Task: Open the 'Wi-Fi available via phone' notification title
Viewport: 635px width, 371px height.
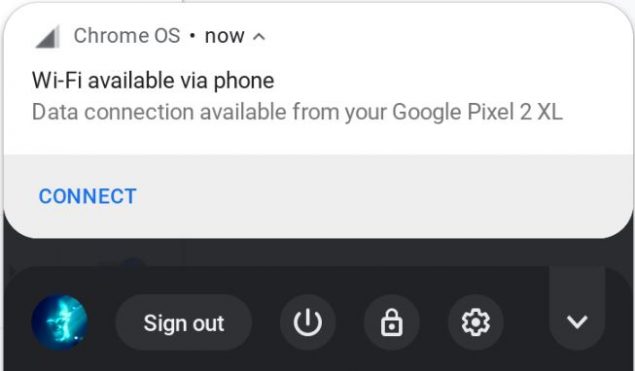Action: click(153, 80)
